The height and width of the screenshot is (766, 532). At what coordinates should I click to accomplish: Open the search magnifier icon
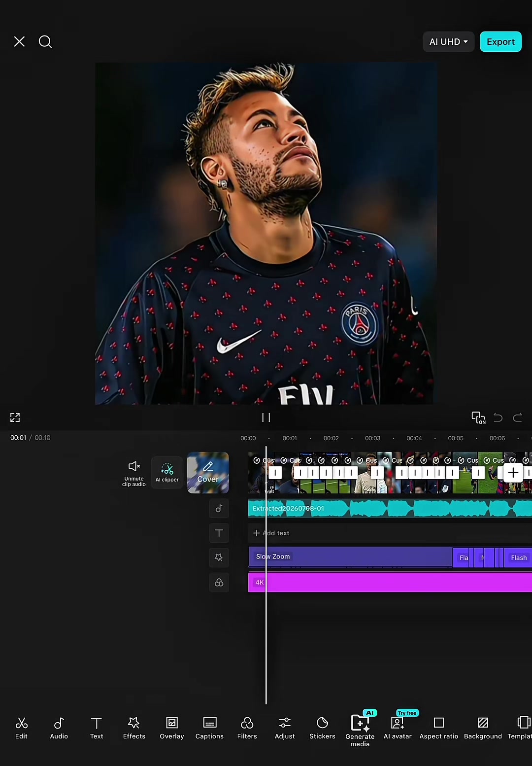click(x=45, y=42)
